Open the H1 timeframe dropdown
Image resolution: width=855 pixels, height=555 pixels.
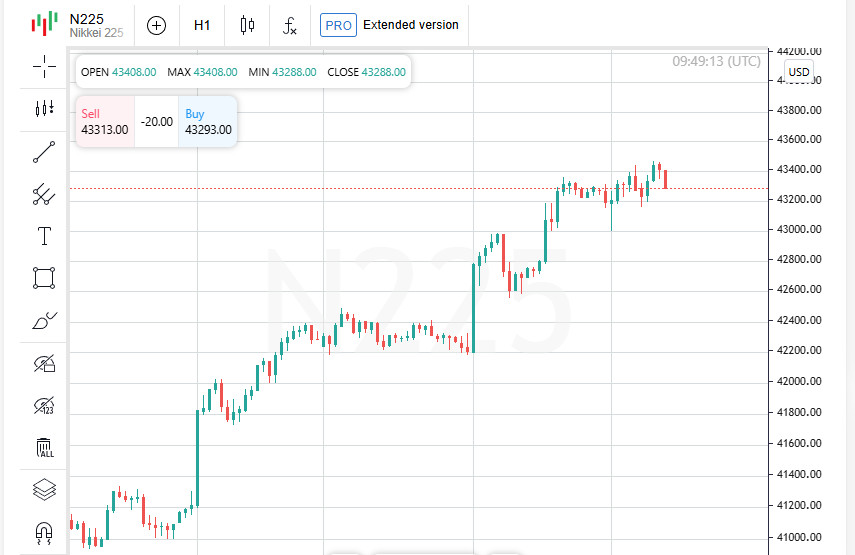[201, 25]
